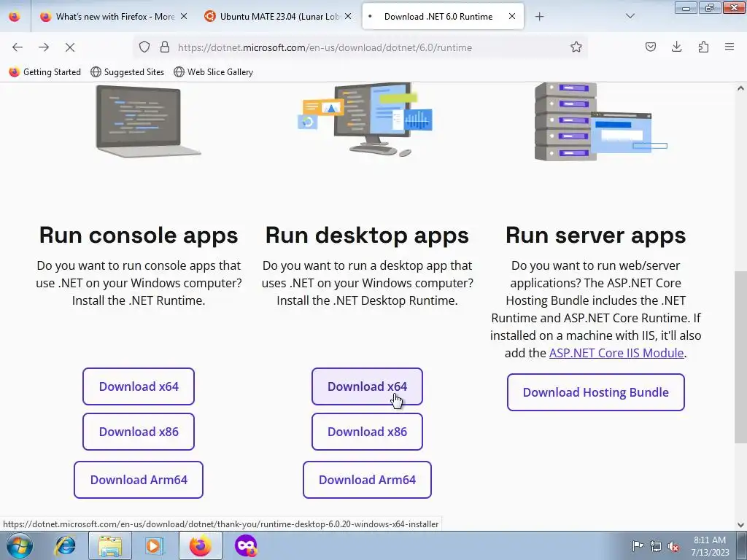Open the Windows Start menu

[x=20, y=545]
